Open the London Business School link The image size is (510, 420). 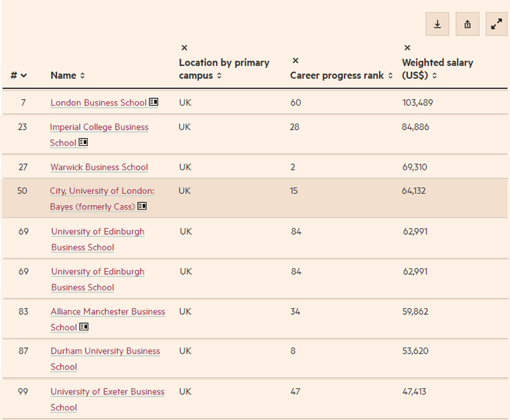(x=98, y=102)
